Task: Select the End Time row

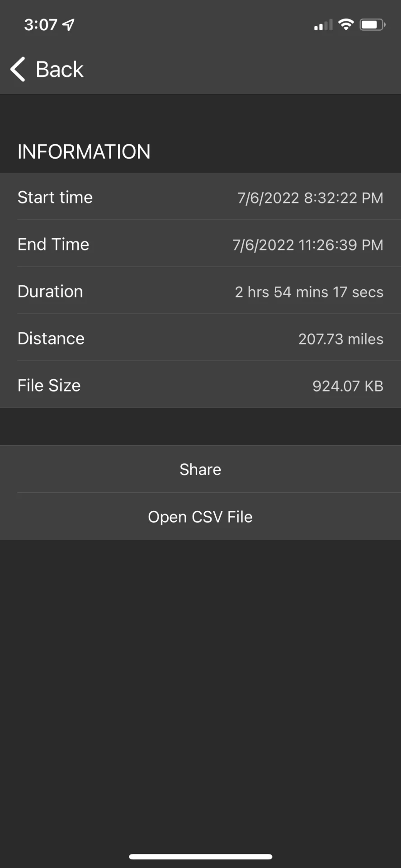Action: pyautogui.click(x=200, y=244)
